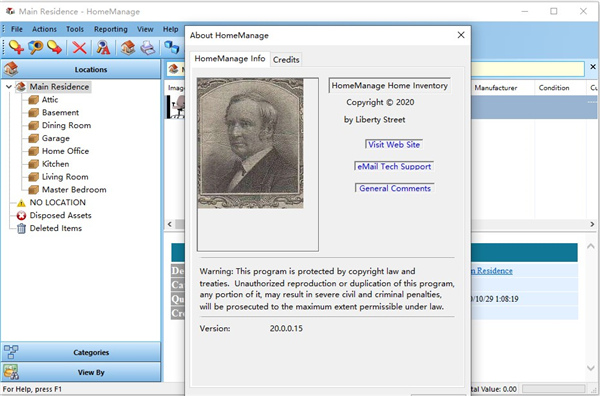Click the by Liberty Street text
The image size is (600, 396).
375,120
